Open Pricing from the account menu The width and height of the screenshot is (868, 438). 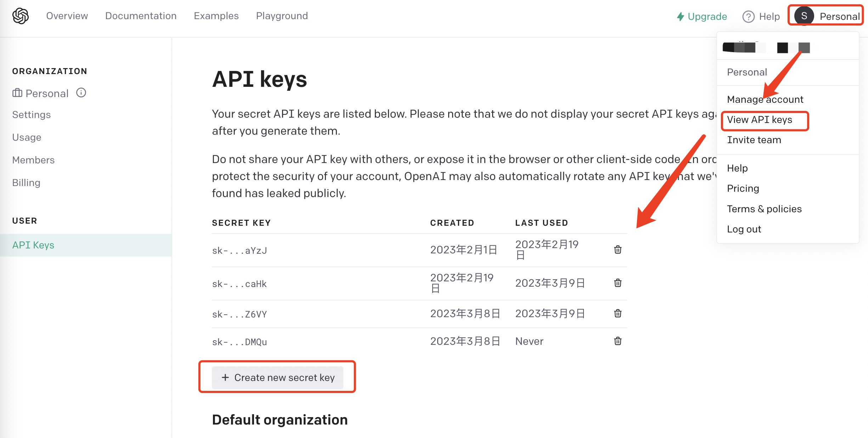[x=743, y=188]
